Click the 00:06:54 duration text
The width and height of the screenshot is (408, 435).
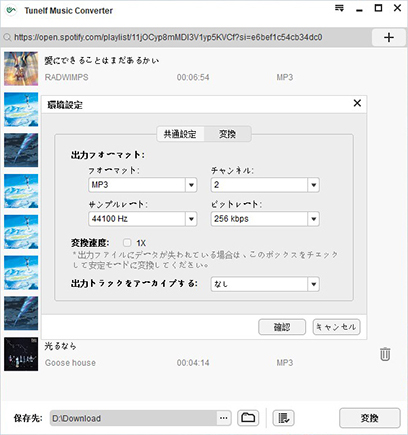click(x=193, y=77)
